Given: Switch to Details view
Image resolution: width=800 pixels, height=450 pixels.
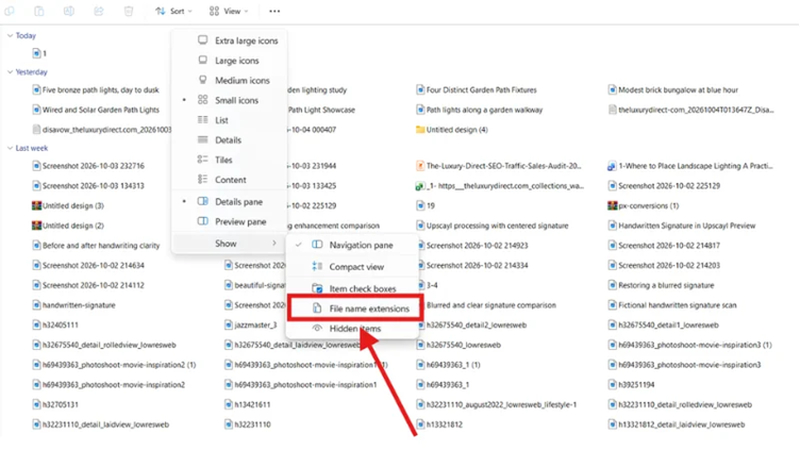Looking at the screenshot, I should [x=230, y=140].
